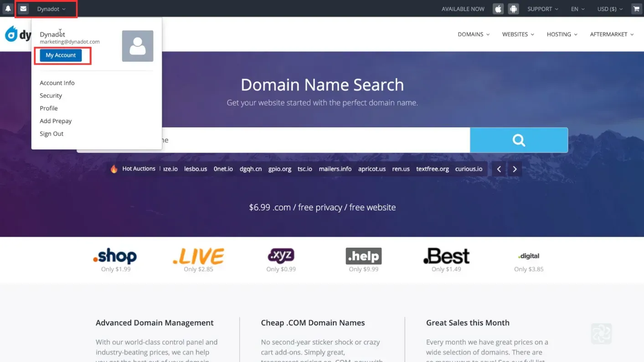Click the "AVAILABLE NOW" label
This screenshot has height=362, width=644.
point(463,9)
